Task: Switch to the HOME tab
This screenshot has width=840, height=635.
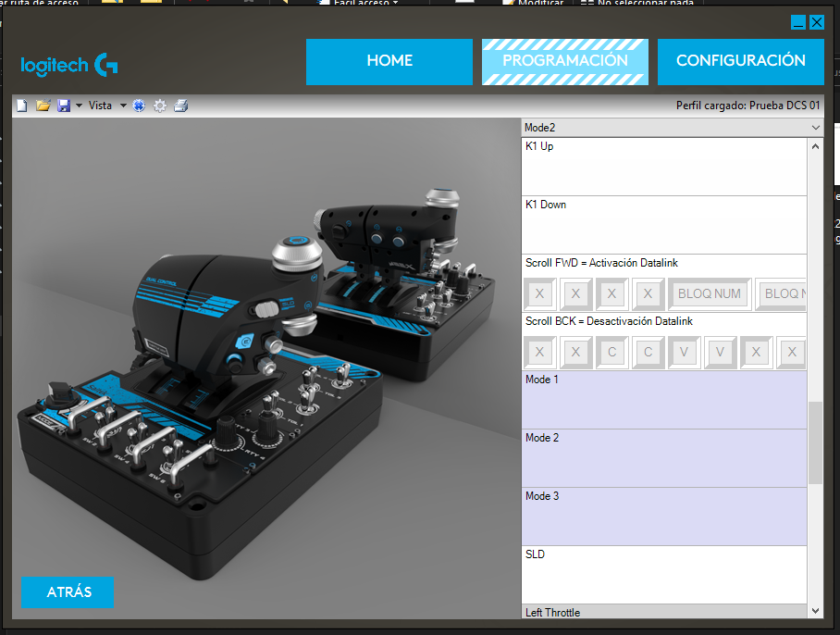Action: [x=389, y=61]
